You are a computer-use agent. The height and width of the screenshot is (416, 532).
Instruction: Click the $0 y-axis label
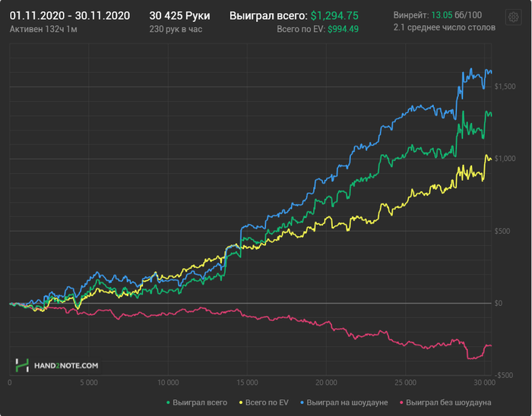coord(498,303)
